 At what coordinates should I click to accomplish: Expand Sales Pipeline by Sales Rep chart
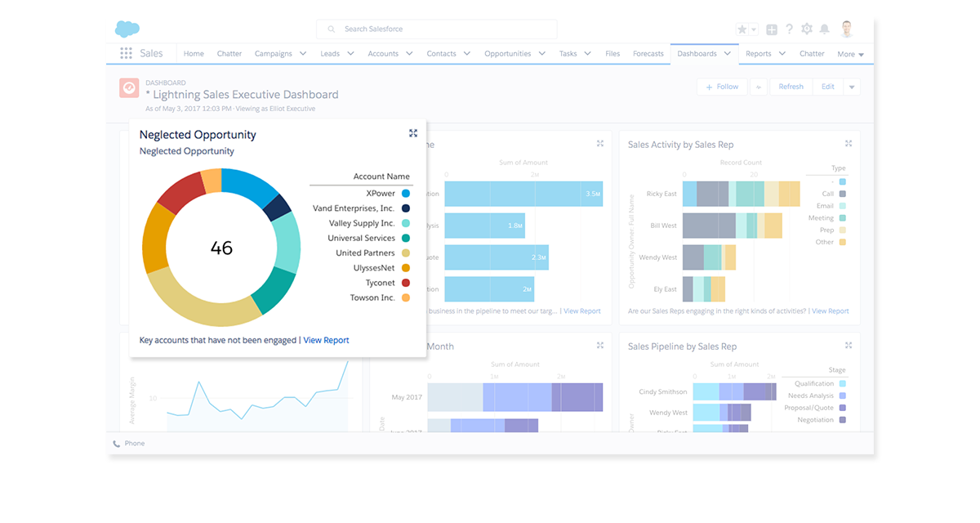(x=849, y=346)
